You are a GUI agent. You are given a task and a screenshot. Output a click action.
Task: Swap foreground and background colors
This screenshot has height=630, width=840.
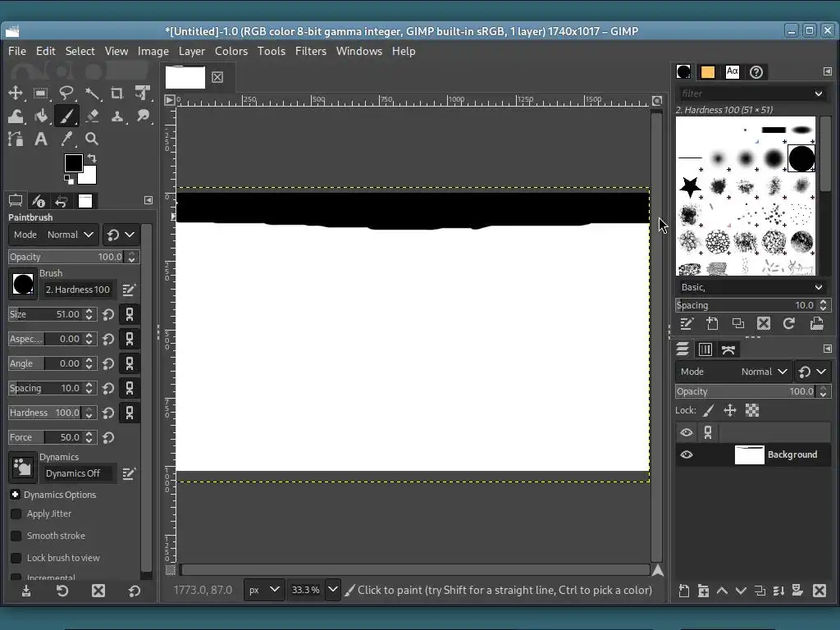(x=92, y=158)
